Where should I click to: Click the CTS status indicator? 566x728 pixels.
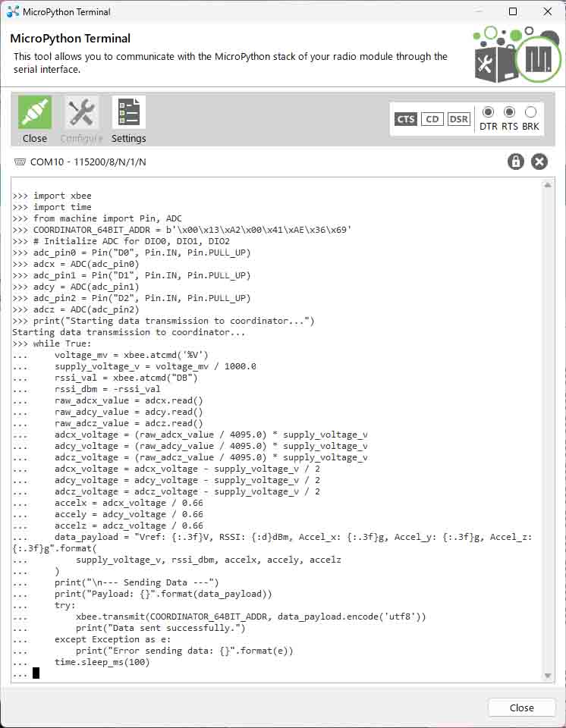coord(406,119)
